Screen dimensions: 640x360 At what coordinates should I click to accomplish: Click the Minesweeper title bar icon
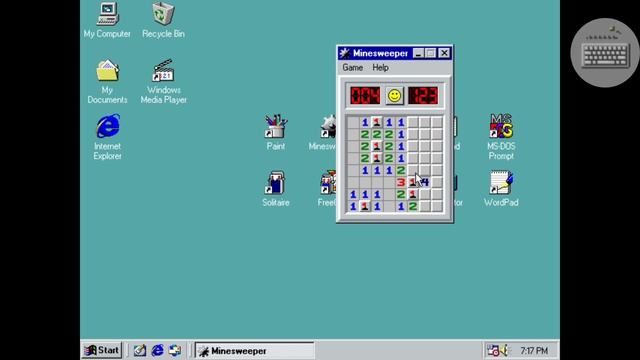coord(345,53)
